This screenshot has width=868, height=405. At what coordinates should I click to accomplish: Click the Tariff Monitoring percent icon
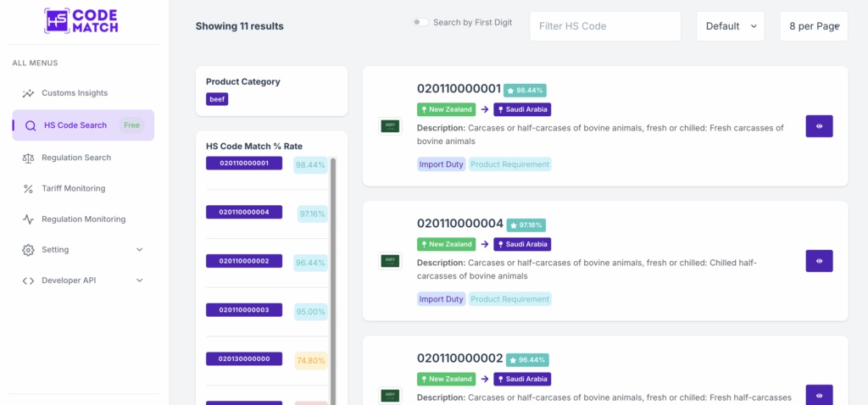(29, 188)
